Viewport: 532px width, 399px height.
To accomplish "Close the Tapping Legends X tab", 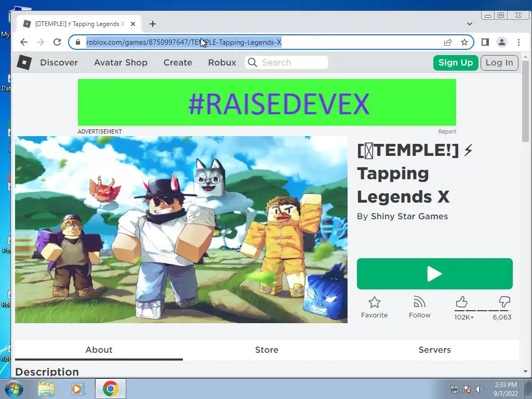I will (x=133, y=24).
